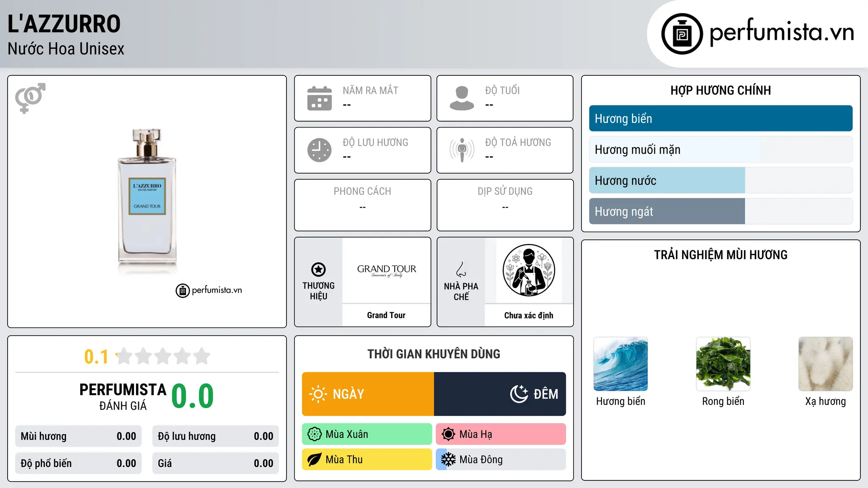Click the clock icon for Độ lưu hương
868x488 pixels.
(320, 150)
